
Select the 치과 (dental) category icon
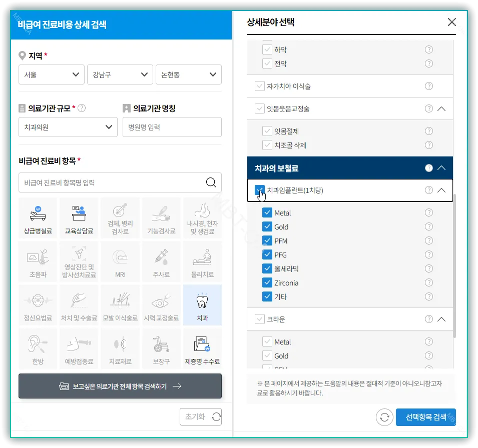click(x=202, y=305)
